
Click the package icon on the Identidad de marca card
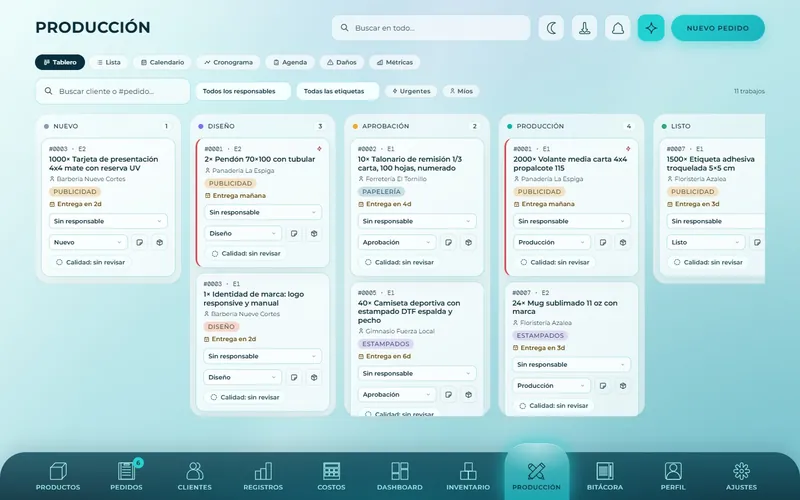pyautogui.click(x=314, y=377)
